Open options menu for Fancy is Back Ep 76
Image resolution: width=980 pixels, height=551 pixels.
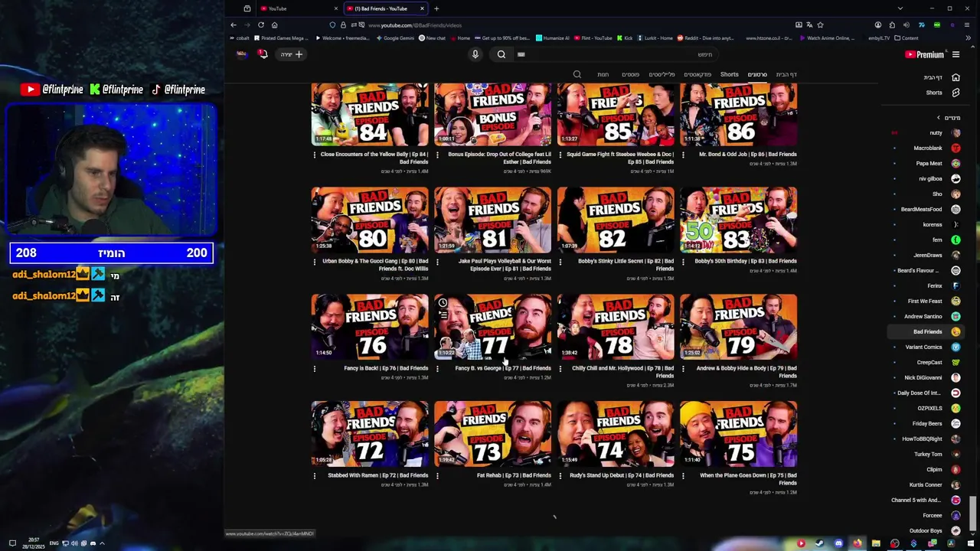[x=314, y=368]
